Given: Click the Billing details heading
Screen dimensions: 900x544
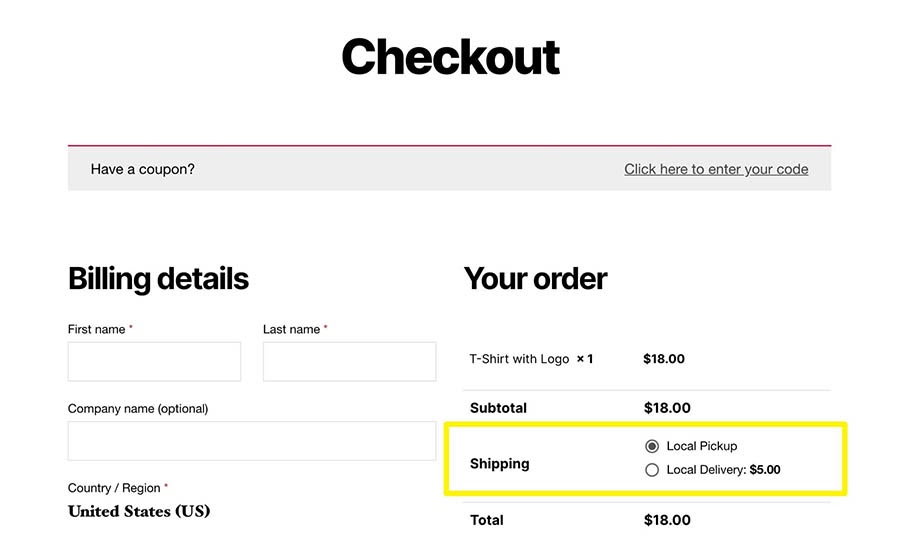Looking at the screenshot, I should click(158, 278).
